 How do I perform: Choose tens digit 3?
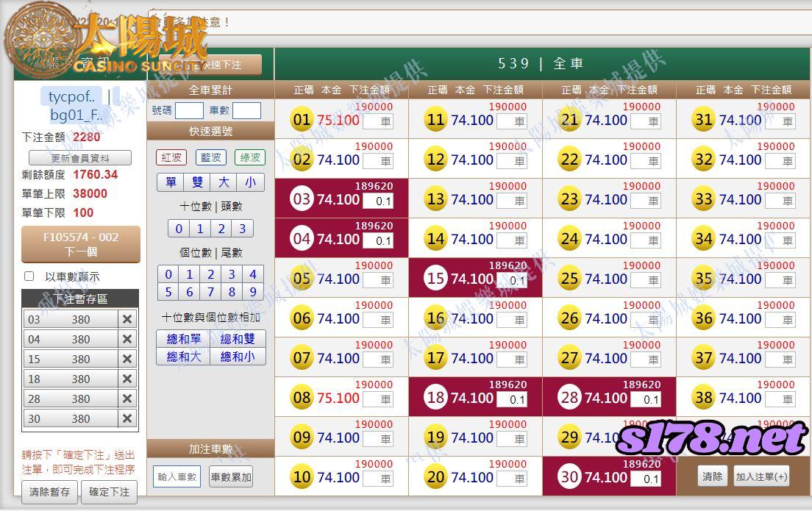point(243,229)
